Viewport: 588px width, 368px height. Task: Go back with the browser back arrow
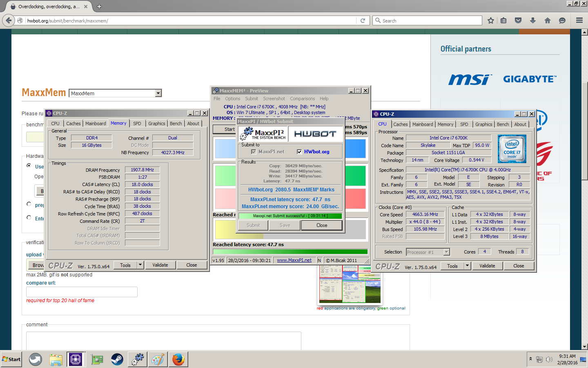(9, 20)
